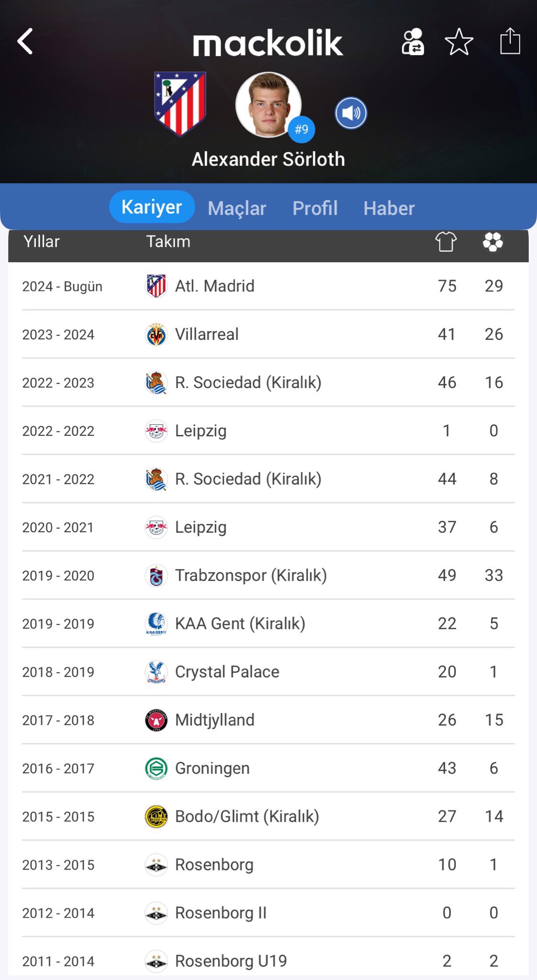537x980 pixels.
Task: Select the Kariyer tab
Action: point(152,207)
